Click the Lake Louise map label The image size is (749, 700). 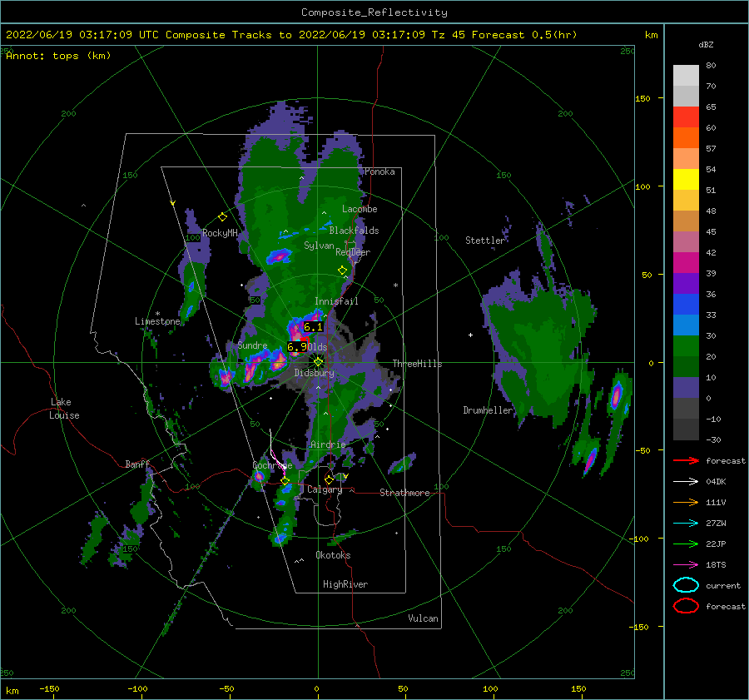(64, 409)
